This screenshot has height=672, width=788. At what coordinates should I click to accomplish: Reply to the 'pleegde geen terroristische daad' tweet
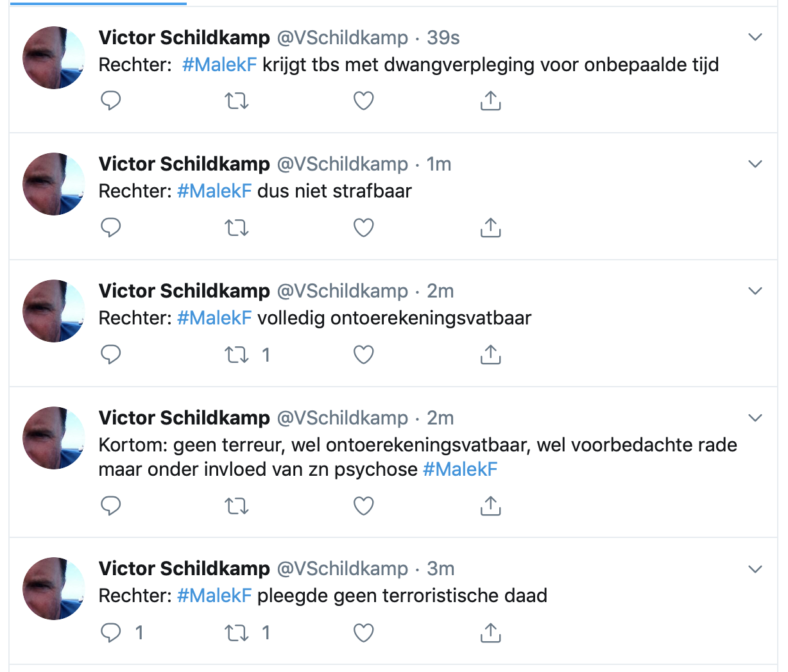(111, 633)
